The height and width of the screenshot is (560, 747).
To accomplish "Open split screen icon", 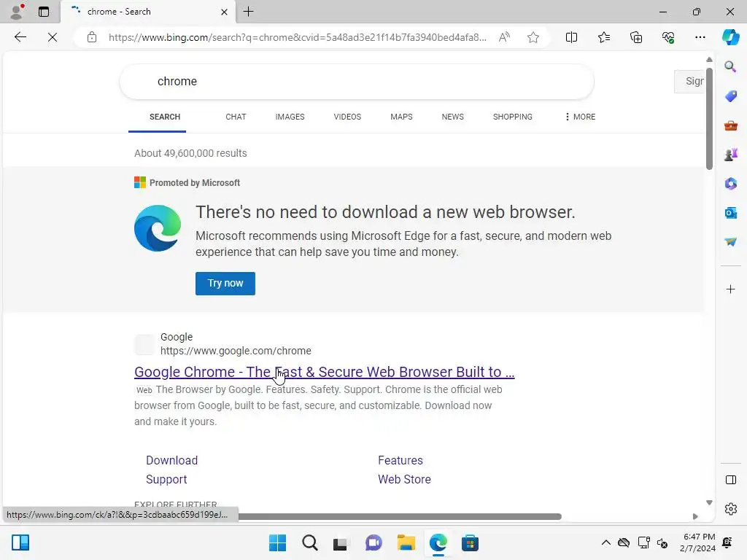I will (571, 37).
